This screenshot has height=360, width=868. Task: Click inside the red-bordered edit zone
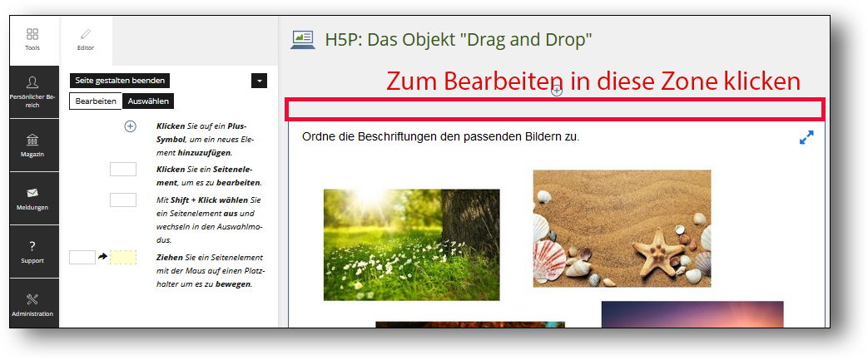555,110
